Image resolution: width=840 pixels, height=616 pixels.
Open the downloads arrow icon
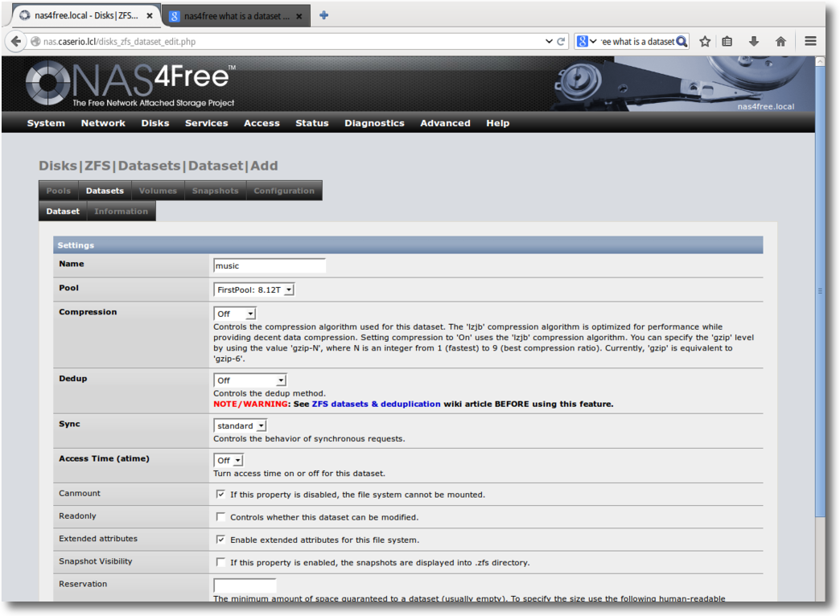point(754,41)
